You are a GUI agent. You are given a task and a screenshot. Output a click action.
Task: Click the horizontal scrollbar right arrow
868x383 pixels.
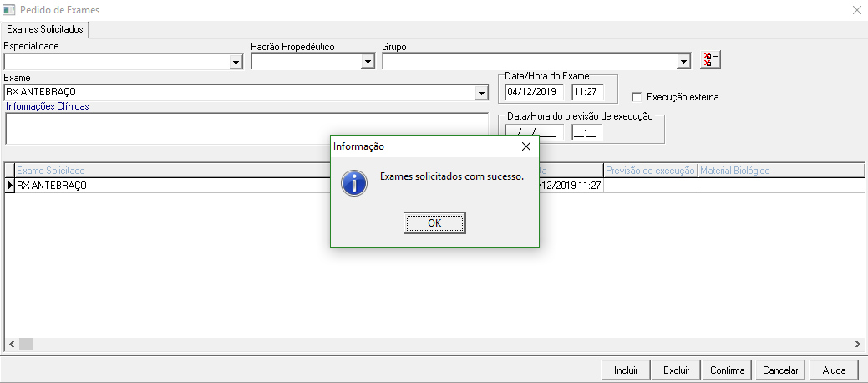coord(857,345)
